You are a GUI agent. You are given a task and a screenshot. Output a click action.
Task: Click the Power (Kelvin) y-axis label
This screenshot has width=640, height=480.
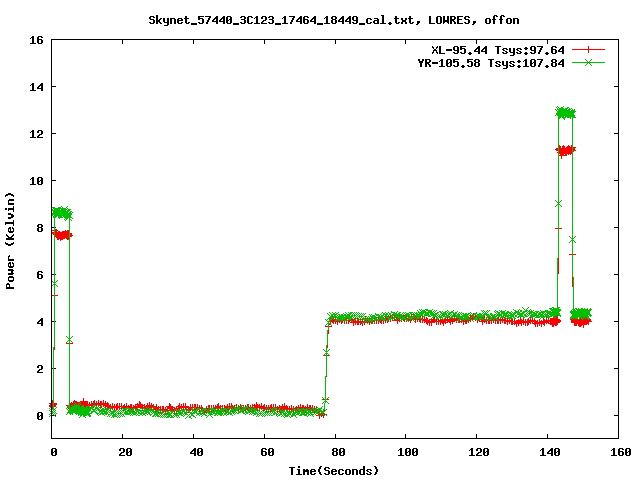(x=10, y=241)
